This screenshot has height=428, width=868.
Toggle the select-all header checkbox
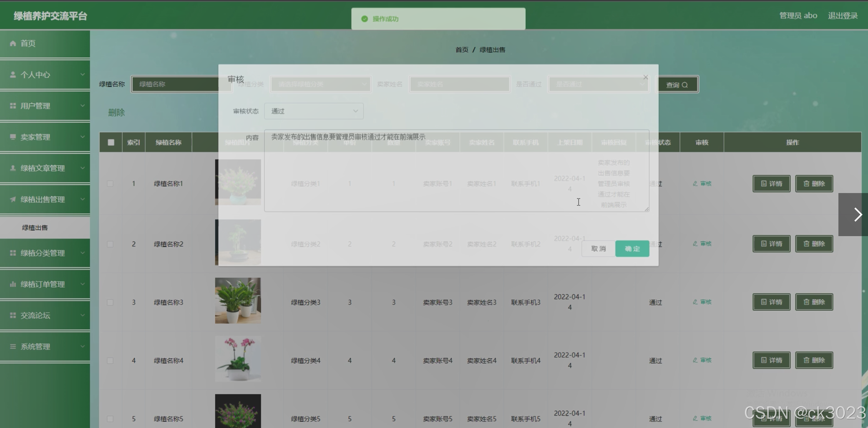pyautogui.click(x=111, y=142)
